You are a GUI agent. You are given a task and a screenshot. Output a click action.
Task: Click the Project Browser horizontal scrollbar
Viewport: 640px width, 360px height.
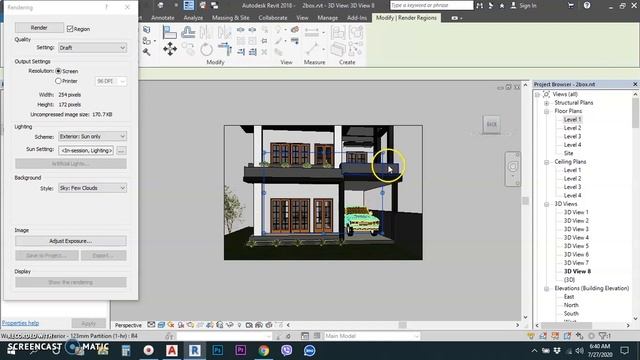567,325
